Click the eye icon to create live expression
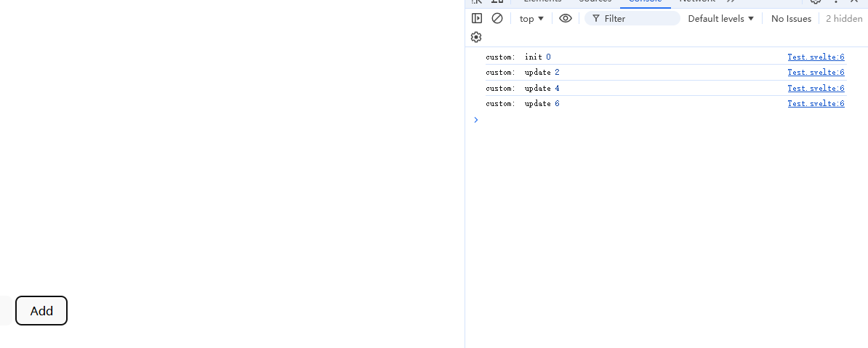The width and height of the screenshot is (868, 348). pyautogui.click(x=566, y=18)
